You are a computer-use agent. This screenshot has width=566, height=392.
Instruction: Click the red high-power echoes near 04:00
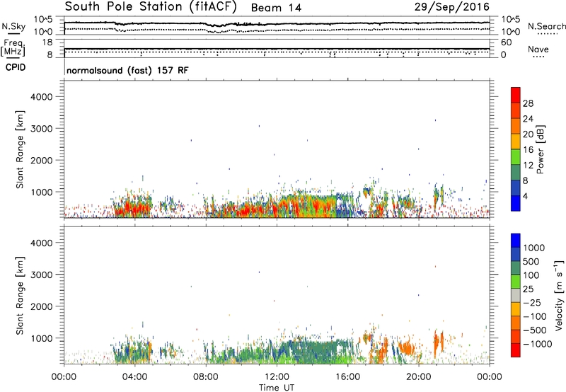(133, 207)
